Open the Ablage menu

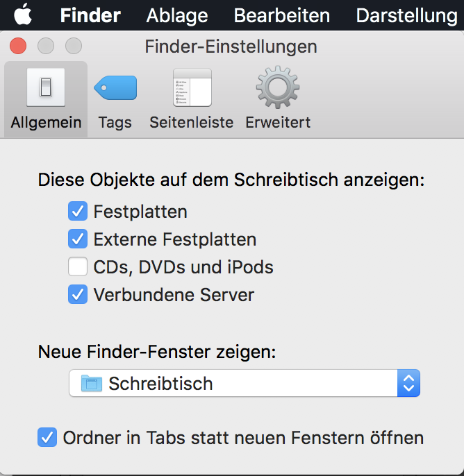177,15
